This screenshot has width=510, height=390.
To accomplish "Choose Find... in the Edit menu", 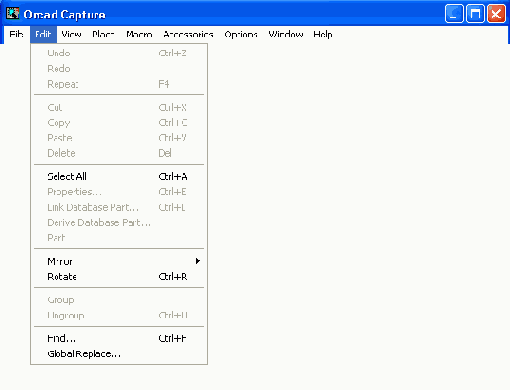I will click(x=119, y=338).
